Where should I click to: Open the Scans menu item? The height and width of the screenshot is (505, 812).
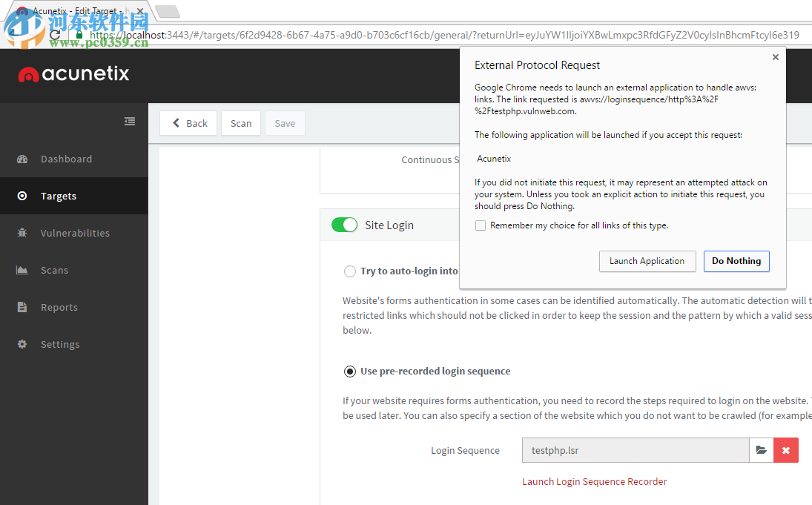pos(74,270)
